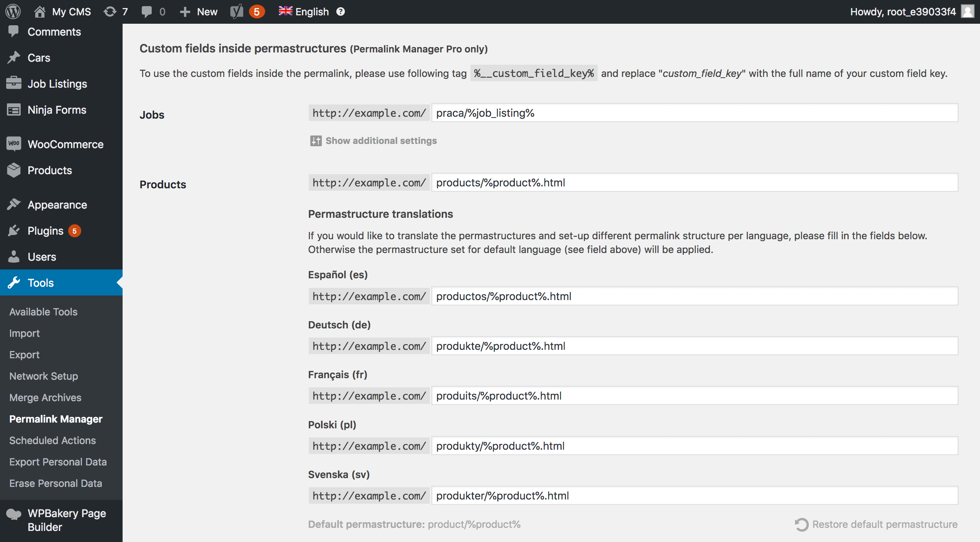Click the restore default permastructure icon

tap(801, 524)
